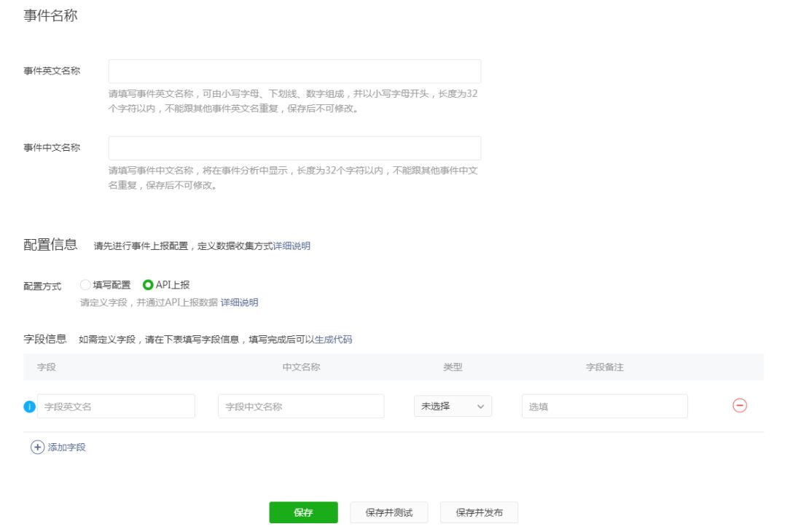Click the 字段信息 label
Screen dimensions: 787x532
coord(44,340)
